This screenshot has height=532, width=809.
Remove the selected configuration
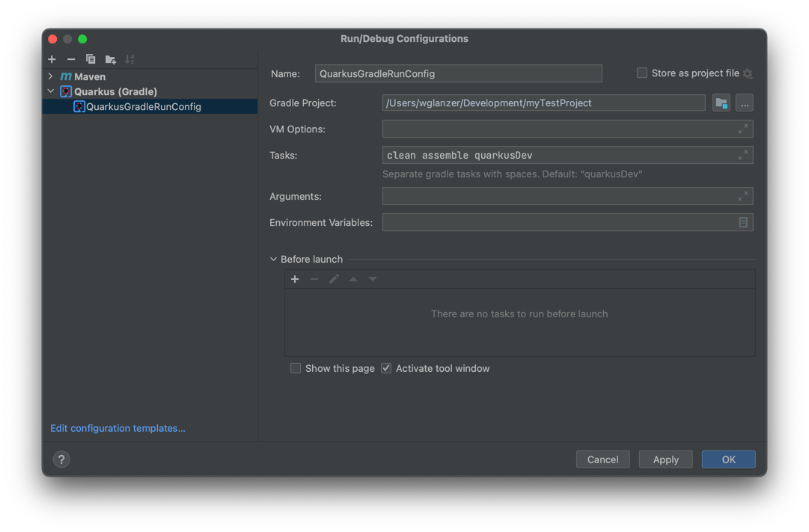(71, 59)
